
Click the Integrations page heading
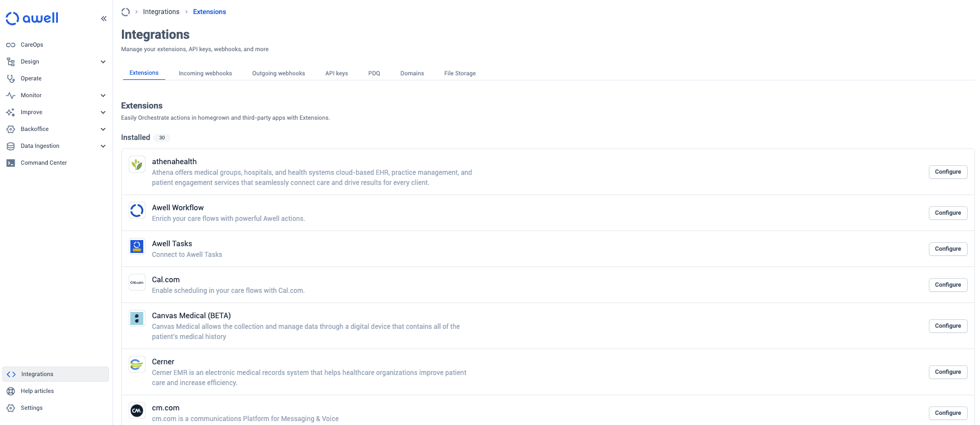pos(155,35)
